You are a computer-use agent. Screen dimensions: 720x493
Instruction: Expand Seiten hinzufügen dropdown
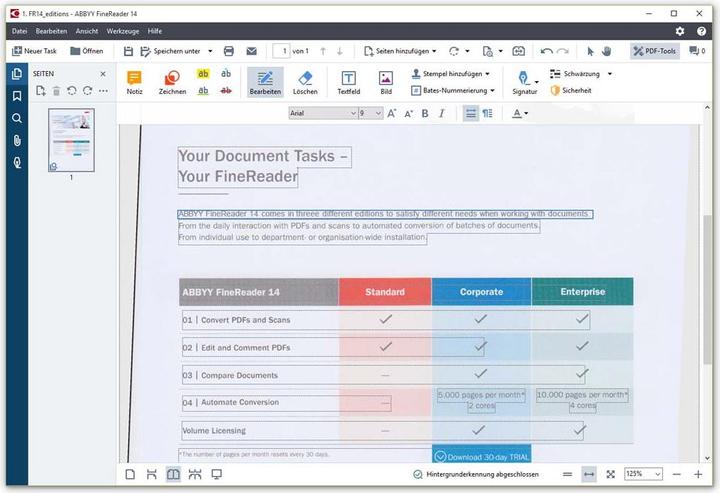click(434, 51)
